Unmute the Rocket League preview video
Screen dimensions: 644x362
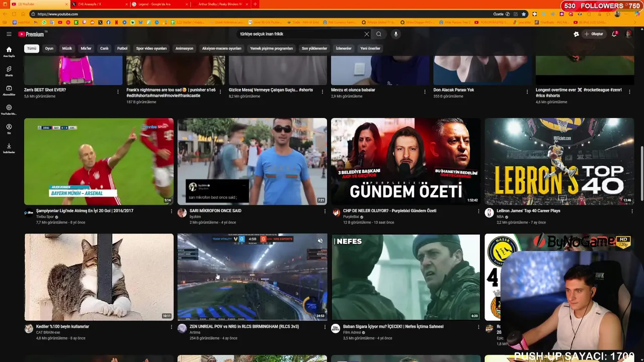pos(320,241)
